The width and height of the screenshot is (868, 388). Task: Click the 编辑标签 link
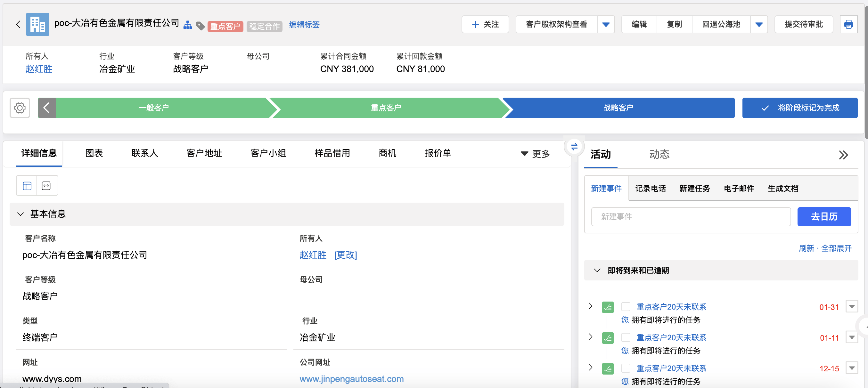point(304,24)
